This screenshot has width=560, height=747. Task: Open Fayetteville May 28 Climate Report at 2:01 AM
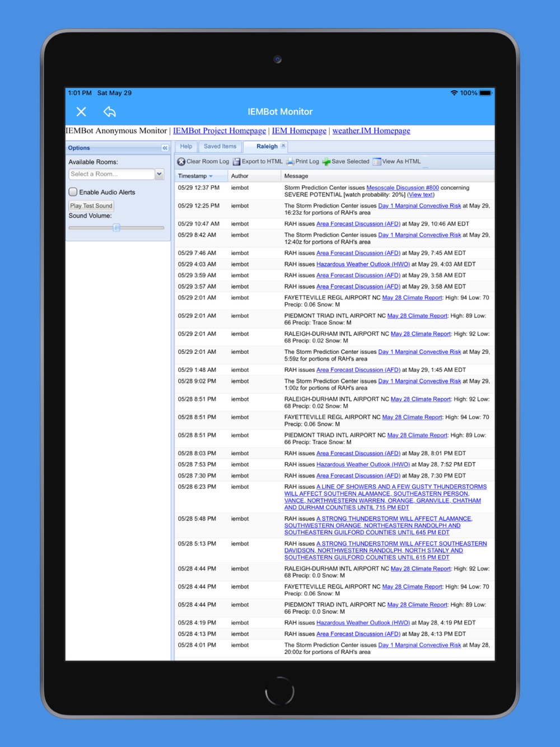[x=412, y=298]
